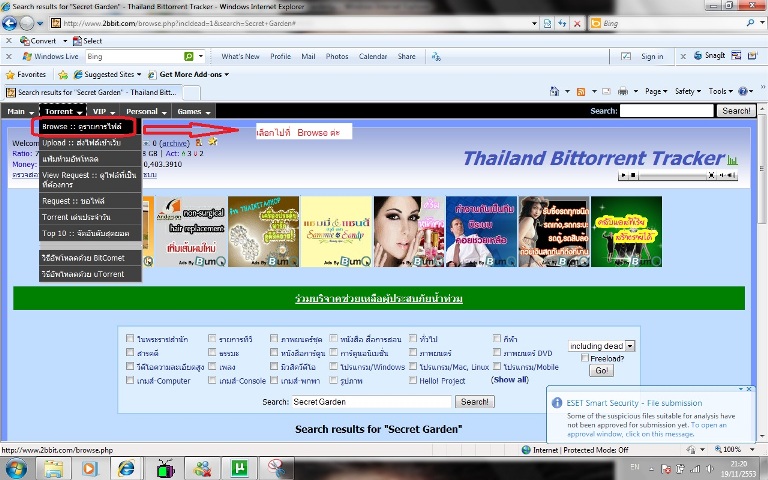Click the Compatibility View icon in address bar
This screenshot has width=768, height=480.
[x=548, y=23]
